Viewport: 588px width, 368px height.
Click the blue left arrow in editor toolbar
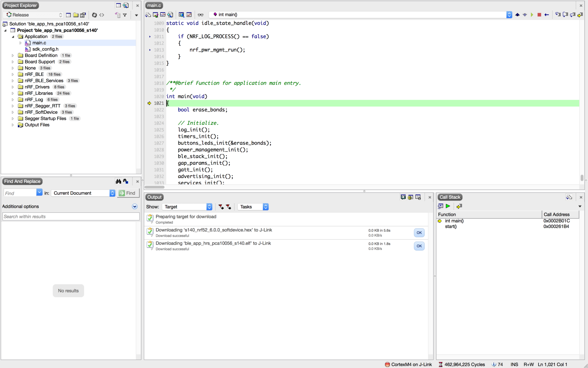[x=547, y=15]
